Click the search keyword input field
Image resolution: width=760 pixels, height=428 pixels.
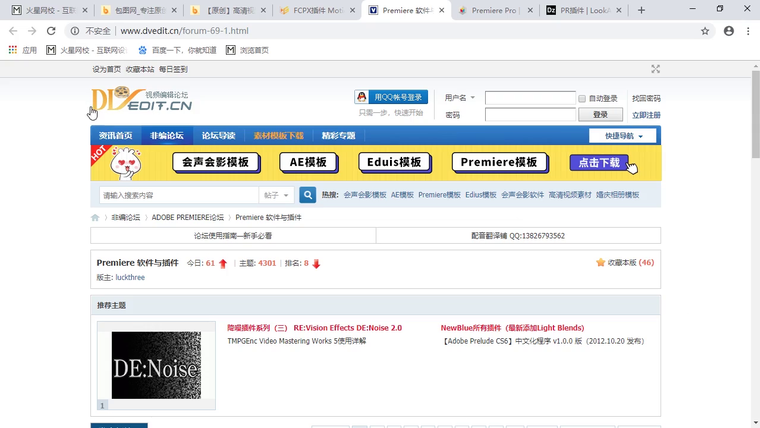pyautogui.click(x=178, y=195)
